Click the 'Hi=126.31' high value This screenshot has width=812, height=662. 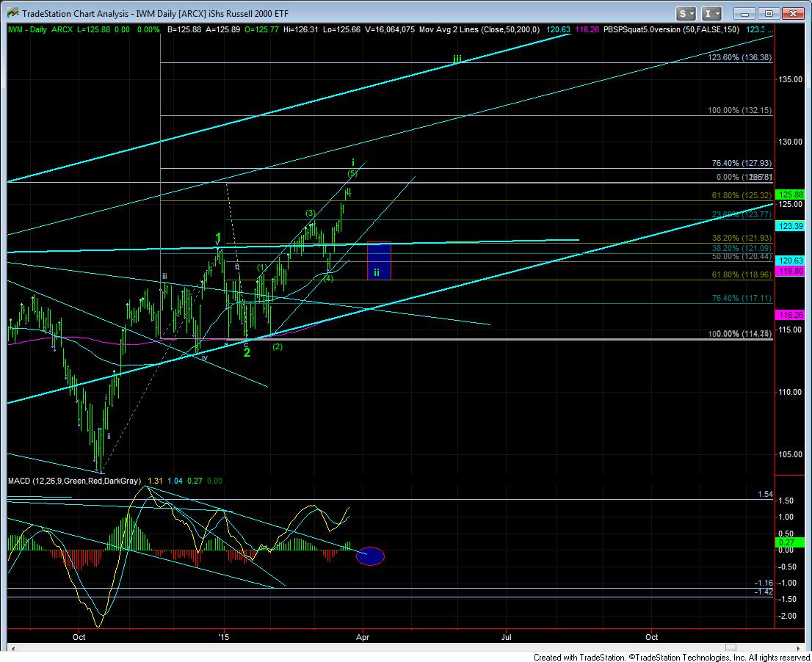(301, 29)
